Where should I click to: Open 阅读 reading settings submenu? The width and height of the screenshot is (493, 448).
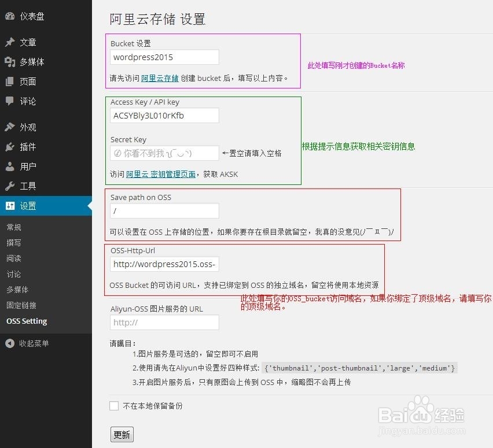click(x=14, y=258)
